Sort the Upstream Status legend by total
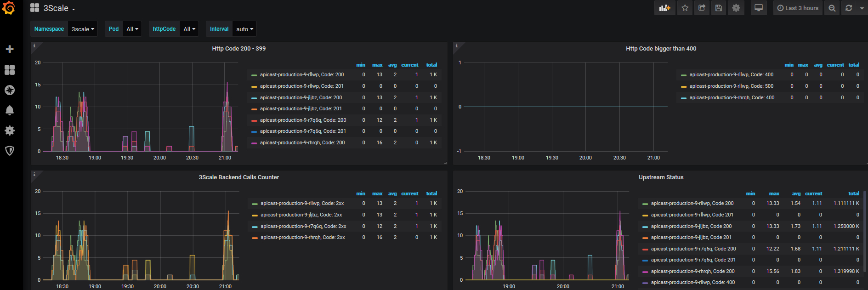This screenshot has height=290, width=868. click(853, 193)
